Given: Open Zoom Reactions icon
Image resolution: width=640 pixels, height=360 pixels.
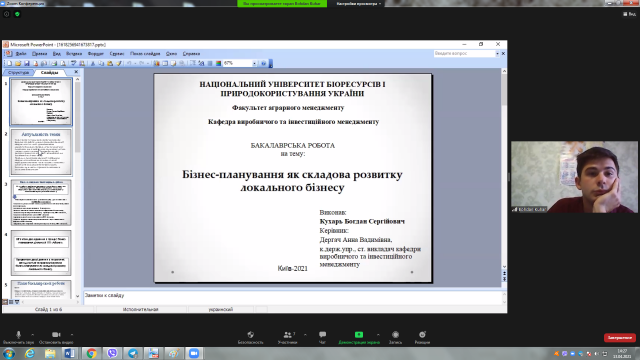Looking at the screenshot, I should 422,335.
